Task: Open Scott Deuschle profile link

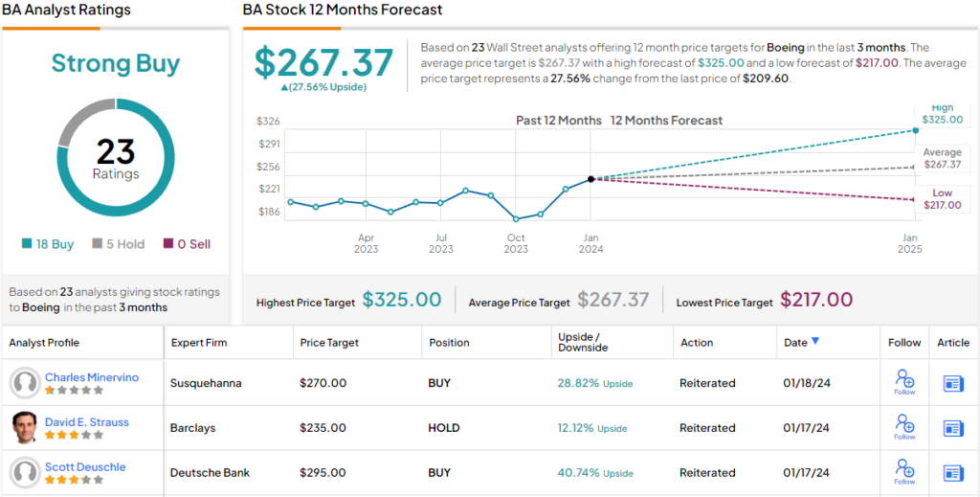Action: coord(85,467)
